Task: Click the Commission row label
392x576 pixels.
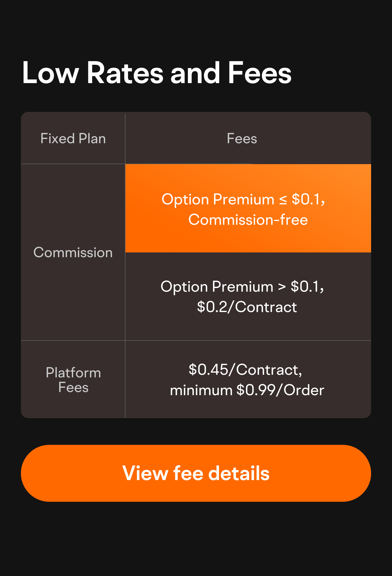Action: [x=73, y=252]
